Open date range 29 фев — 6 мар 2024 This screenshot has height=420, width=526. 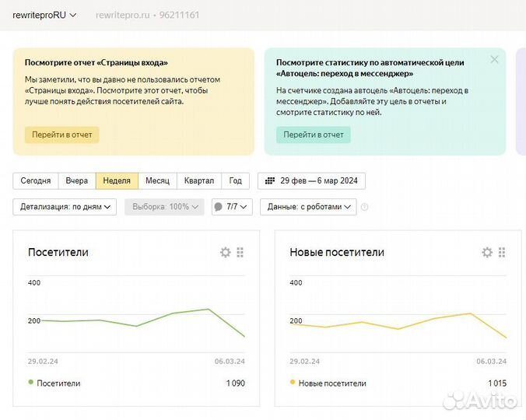[x=312, y=181]
